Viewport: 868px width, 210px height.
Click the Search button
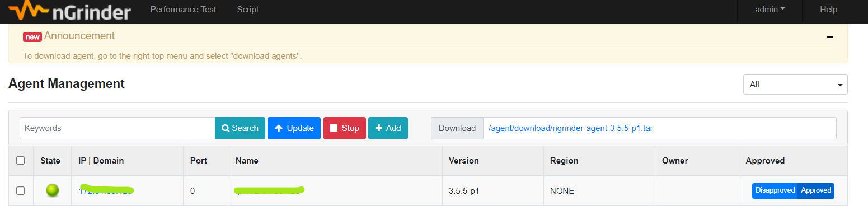[x=240, y=128]
